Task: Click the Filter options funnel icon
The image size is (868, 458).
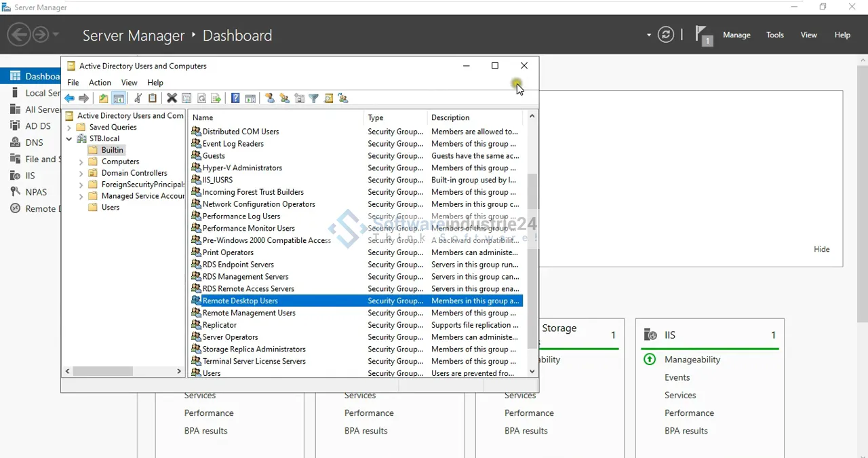Action: click(x=313, y=98)
